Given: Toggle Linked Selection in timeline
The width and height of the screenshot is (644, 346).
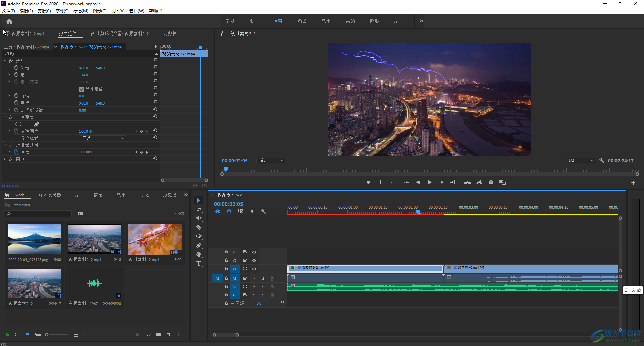Looking at the screenshot, I should point(240,211).
